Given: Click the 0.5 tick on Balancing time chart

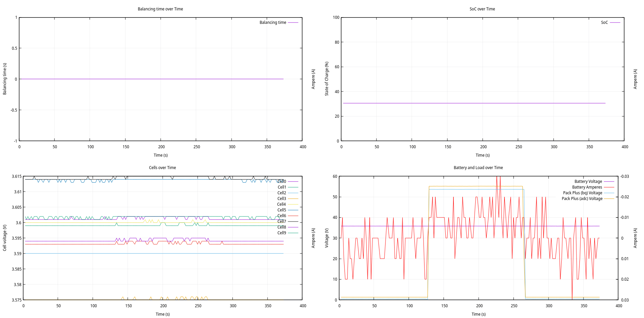Looking at the screenshot, I should tap(14, 48).
